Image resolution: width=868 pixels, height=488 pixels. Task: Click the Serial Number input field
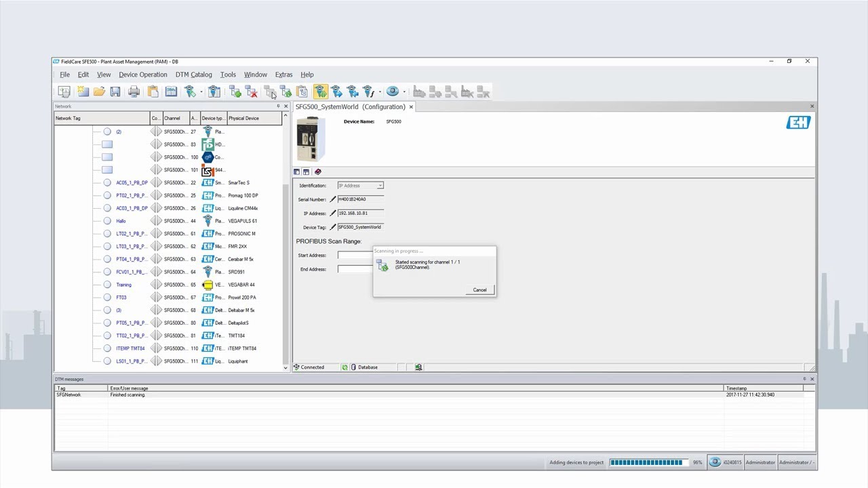(361, 199)
